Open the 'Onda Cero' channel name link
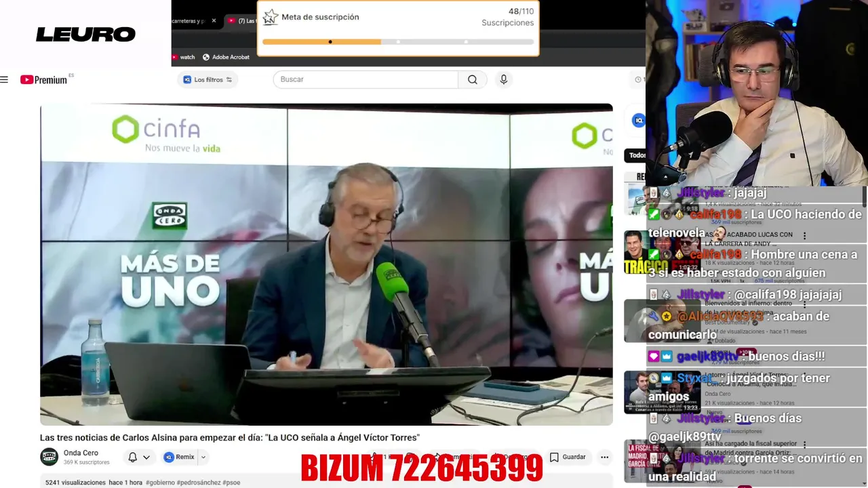This screenshot has width=868, height=488. tap(81, 453)
